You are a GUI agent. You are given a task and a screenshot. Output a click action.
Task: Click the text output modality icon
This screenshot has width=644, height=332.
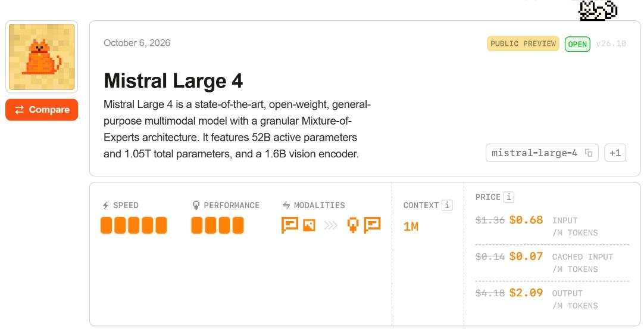pos(372,225)
